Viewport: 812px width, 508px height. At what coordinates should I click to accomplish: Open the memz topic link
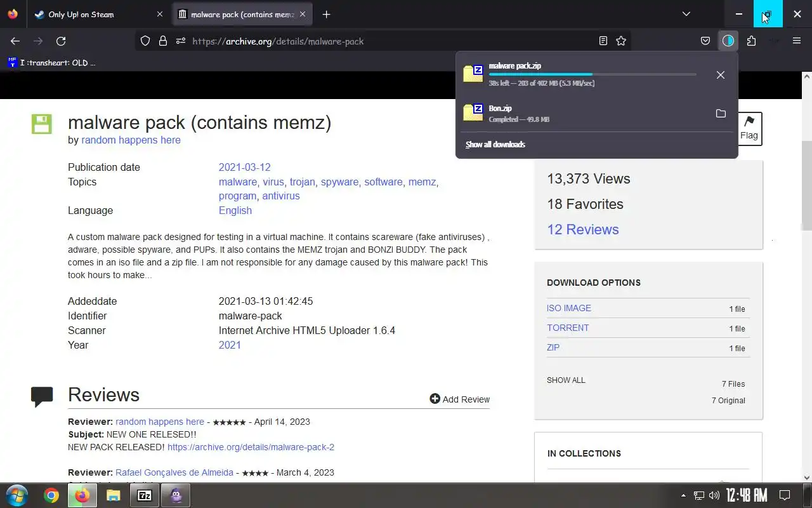click(422, 182)
